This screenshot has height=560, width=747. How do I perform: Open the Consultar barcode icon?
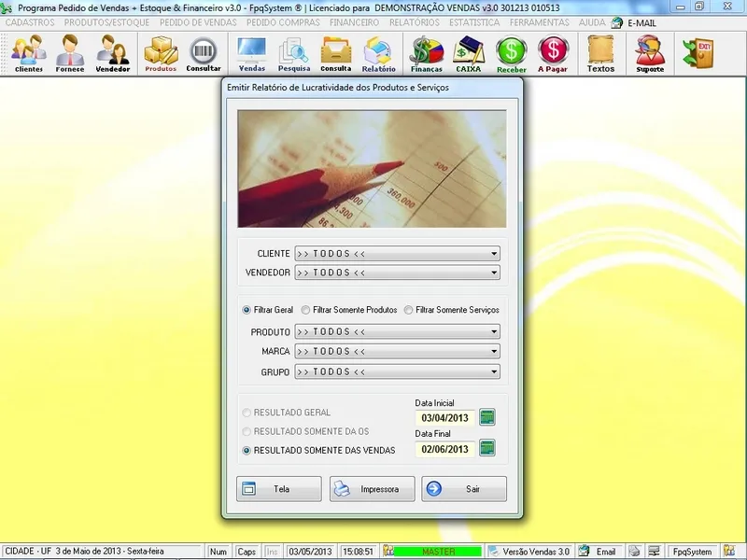pos(204,53)
